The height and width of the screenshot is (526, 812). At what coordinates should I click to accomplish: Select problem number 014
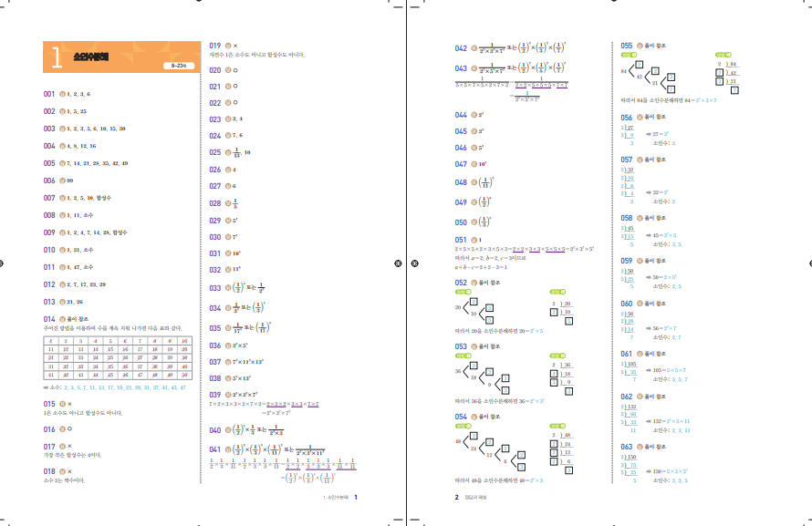(x=49, y=319)
